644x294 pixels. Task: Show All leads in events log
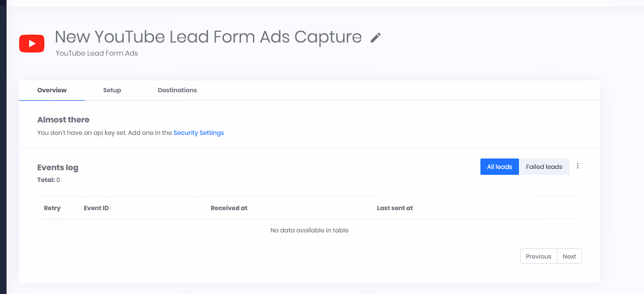pos(500,167)
